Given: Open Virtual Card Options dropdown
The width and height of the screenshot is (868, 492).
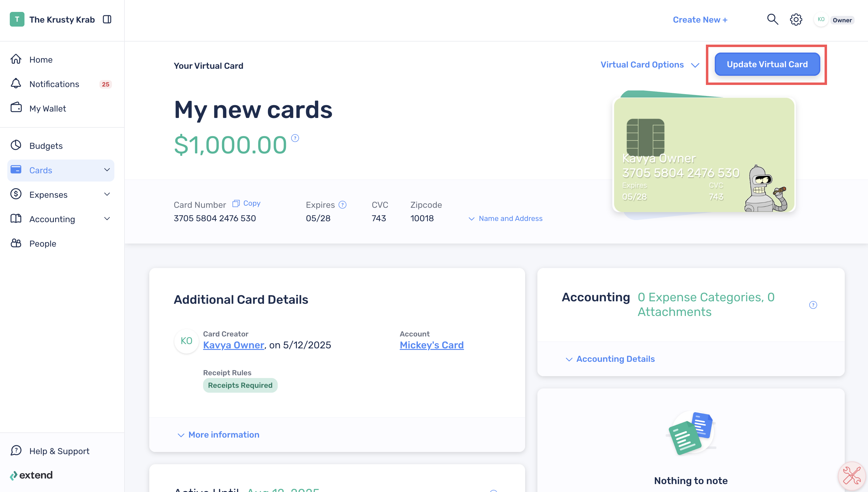Looking at the screenshot, I should pyautogui.click(x=650, y=64).
